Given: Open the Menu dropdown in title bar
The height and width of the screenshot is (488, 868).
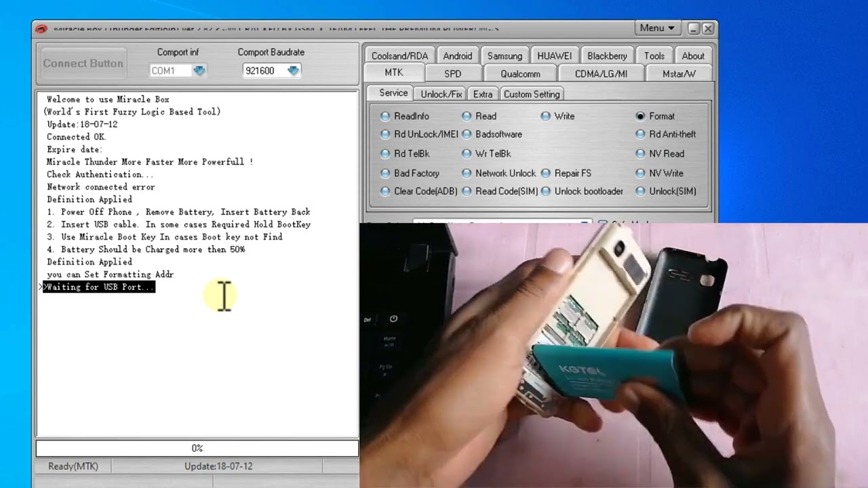Looking at the screenshot, I should coord(657,28).
